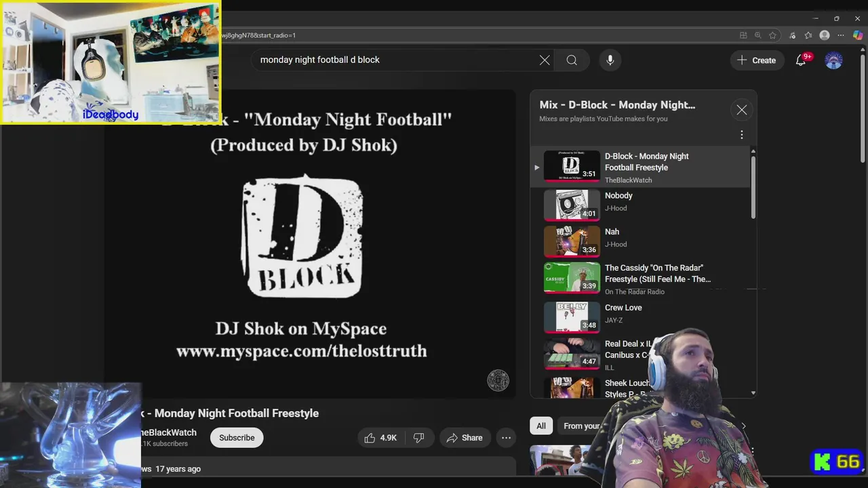Play Nobody by J-Hood in the mix
Viewport: 868px width, 488px height.
tap(640, 204)
